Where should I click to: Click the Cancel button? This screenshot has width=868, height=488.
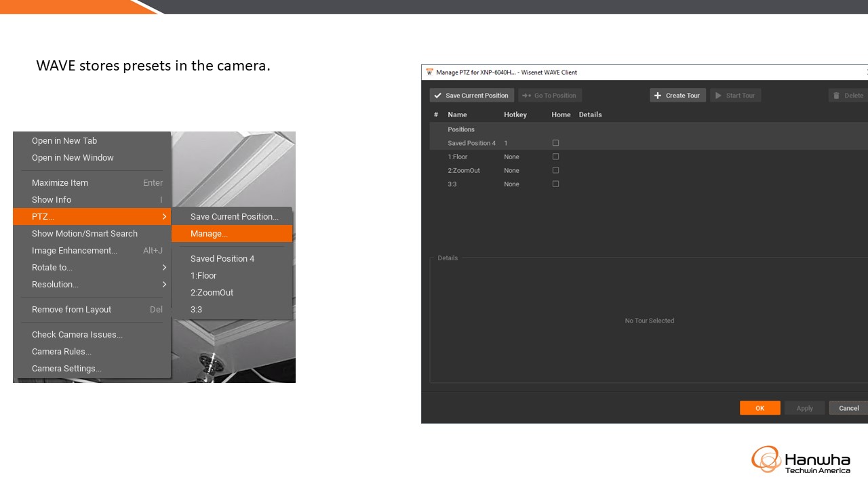tap(848, 408)
